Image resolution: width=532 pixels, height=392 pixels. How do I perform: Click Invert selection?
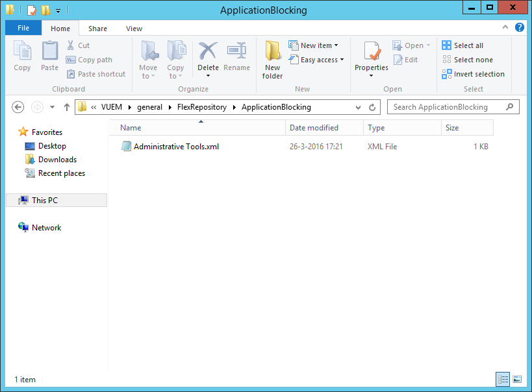click(x=473, y=74)
